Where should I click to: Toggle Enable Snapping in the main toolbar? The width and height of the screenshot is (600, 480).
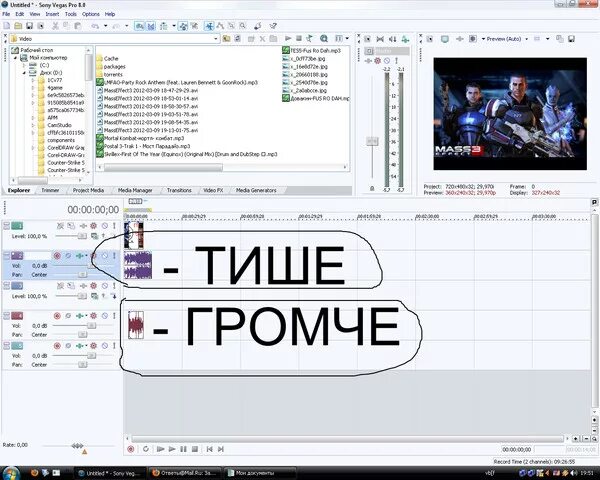tap(140, 26)
